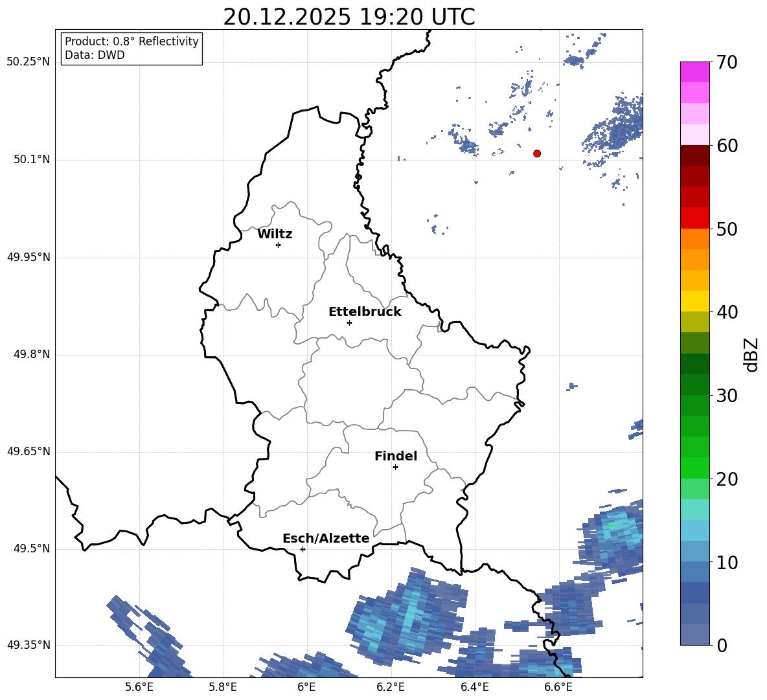The image size is (767, 700).
Task: Click the 50.1°N latitude label
Action: (x=32, y=160)
